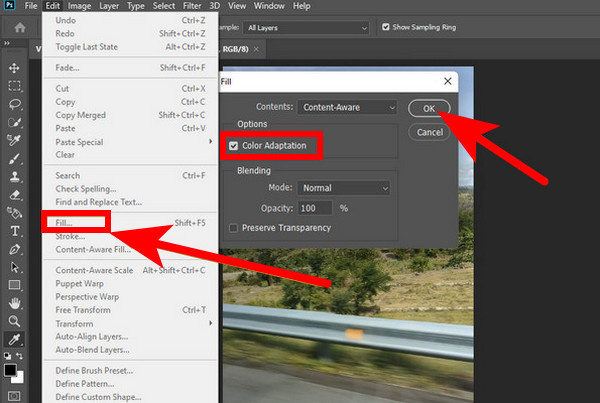The image size is (600, 403).
Task: Click the Opacity input field
Action: click(x=317, y=208)
